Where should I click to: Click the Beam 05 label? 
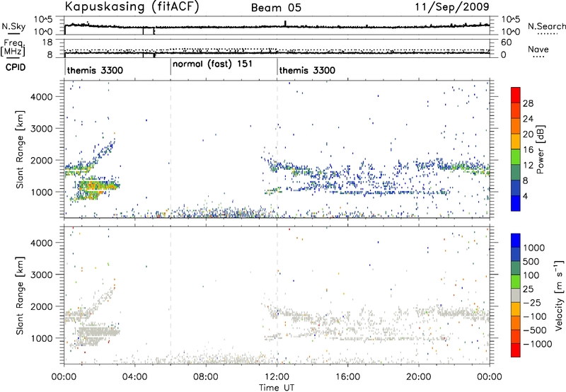[276, 8]
